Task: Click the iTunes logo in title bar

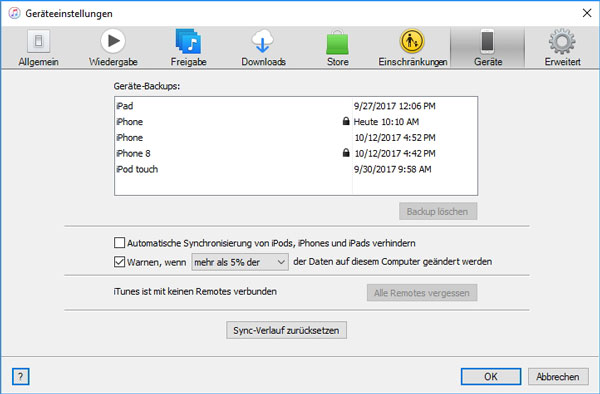Action: point(15,13)
